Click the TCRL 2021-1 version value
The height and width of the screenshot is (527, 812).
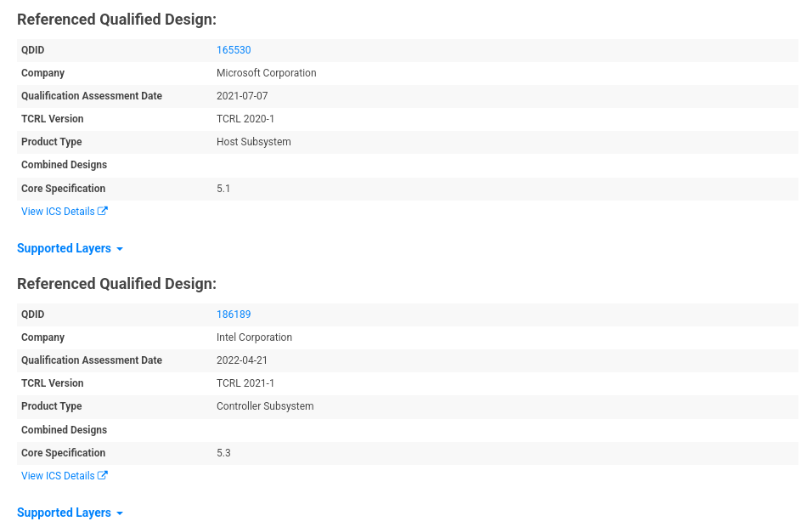tap(245, 383)
